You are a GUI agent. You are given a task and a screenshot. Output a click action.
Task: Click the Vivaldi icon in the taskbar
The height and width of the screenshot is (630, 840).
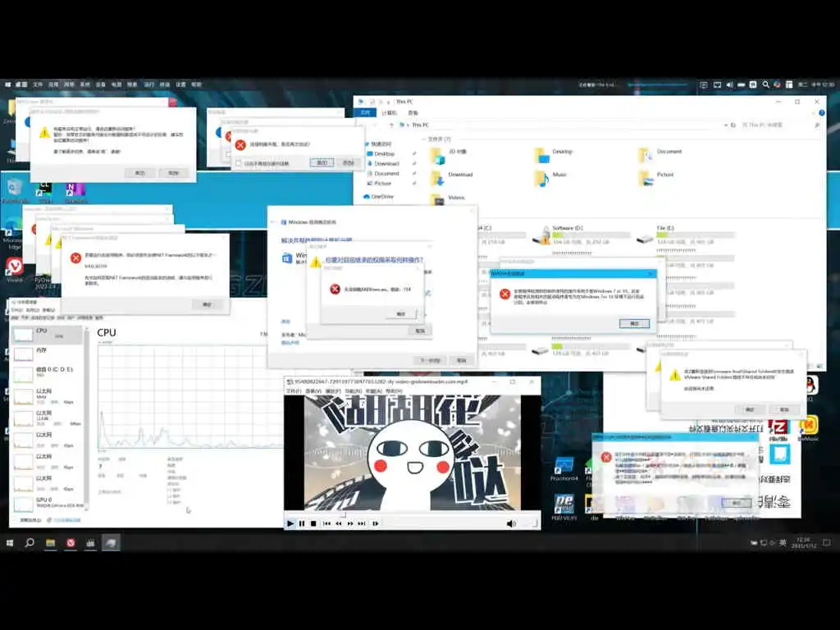71,543
